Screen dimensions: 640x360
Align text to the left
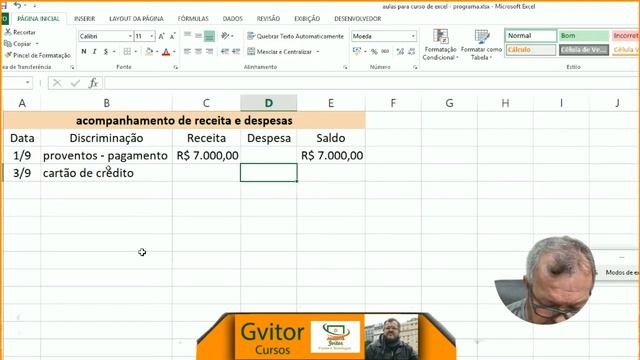187,51
